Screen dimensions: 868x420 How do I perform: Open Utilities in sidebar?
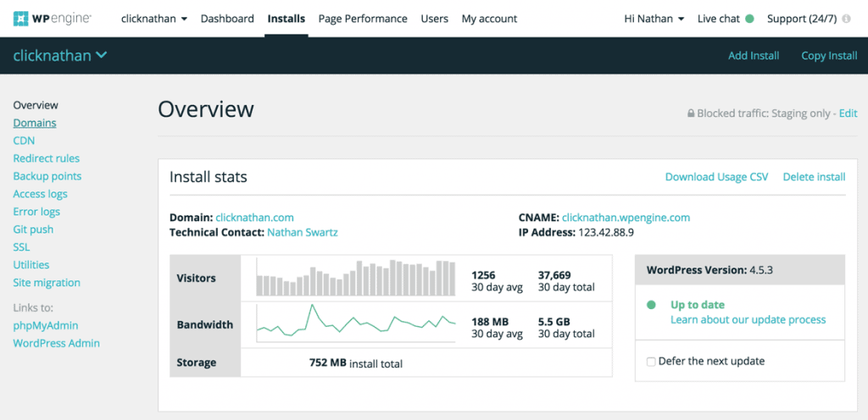[x=31, y=265]
